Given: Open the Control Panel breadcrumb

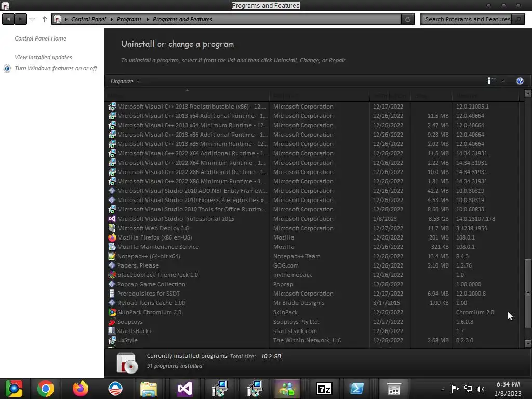Looking at the screenshot, I should 88,19.
